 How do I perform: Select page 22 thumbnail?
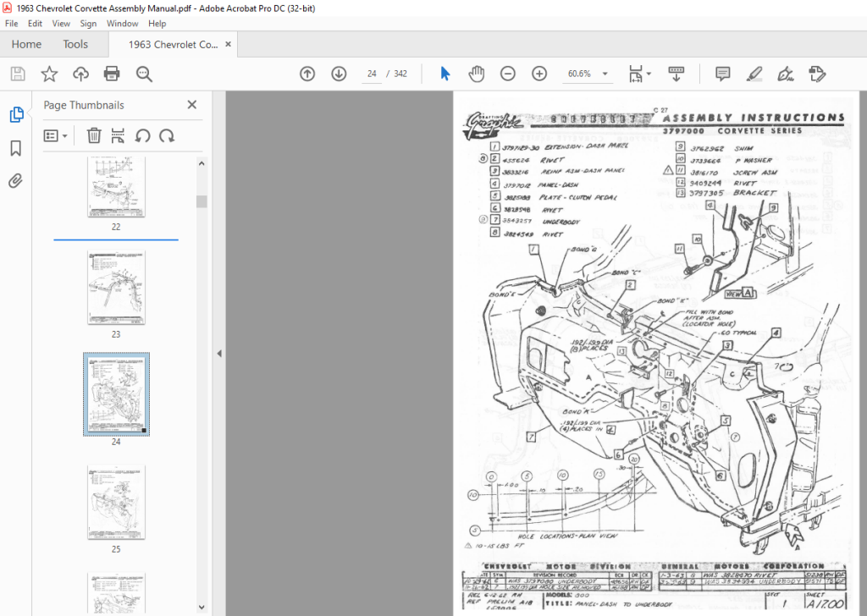click(116, 187)
